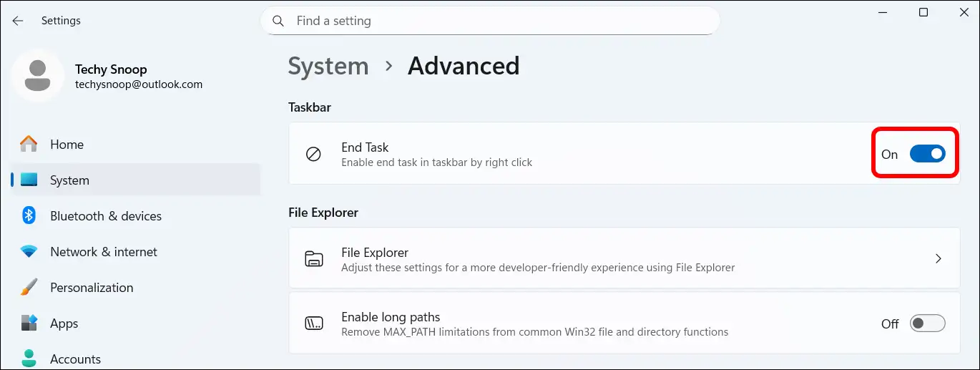Open the File Explorer settings row
Viewport: 980px width, 370px height.
point(624,259)
